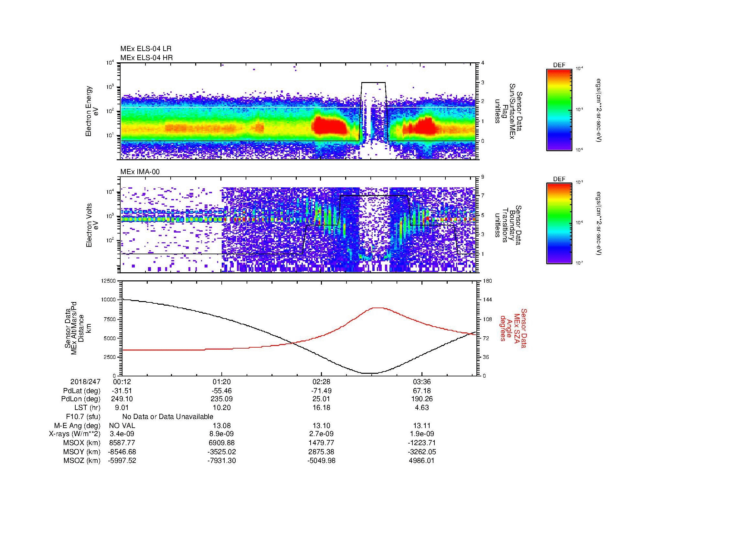Click the MSOX value -1223.71
Screen dimensions: 756x534
point(422,443)
